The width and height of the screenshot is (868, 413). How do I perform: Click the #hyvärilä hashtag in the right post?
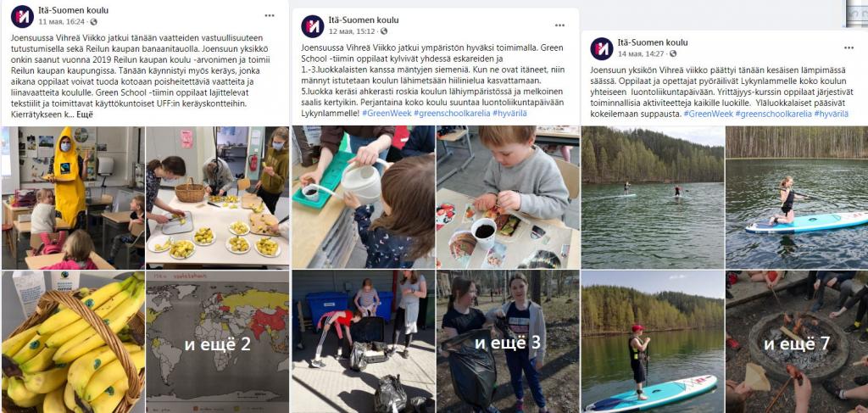(x=831, y=114)
